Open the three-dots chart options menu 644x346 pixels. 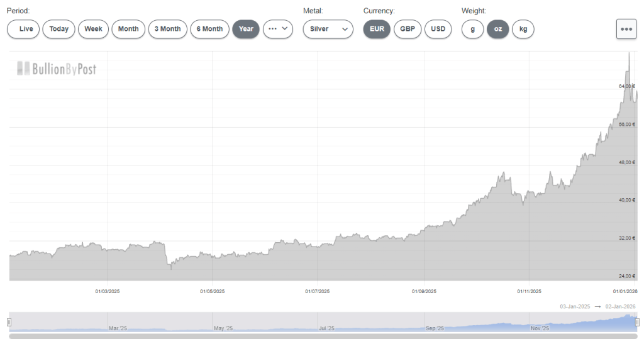(x=626, y=29)
